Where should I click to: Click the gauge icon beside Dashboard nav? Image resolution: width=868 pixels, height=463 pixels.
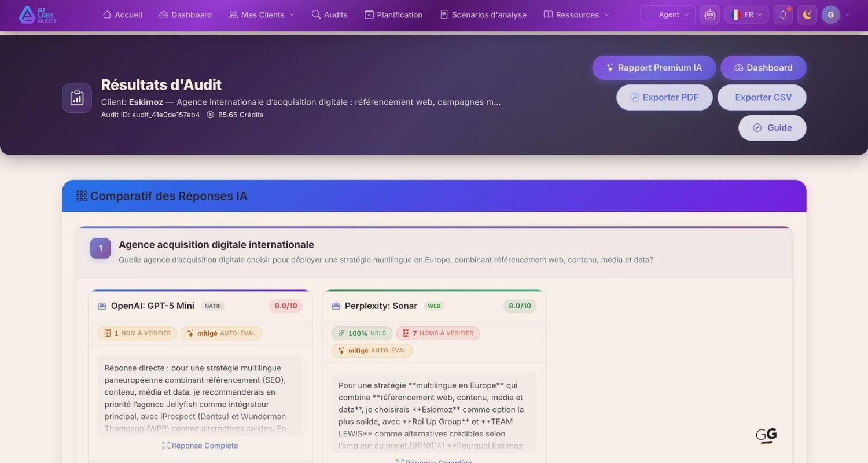(x=164, y=14)
